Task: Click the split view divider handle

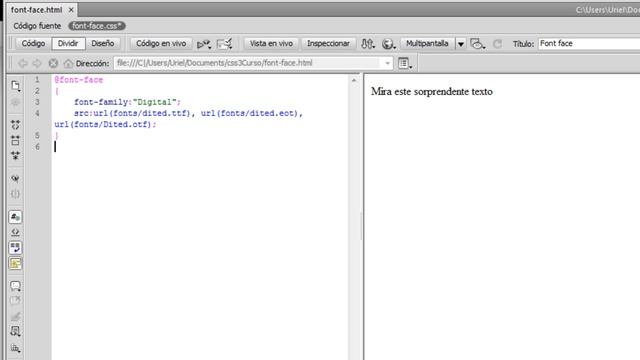Action: (x=361, y=225)
